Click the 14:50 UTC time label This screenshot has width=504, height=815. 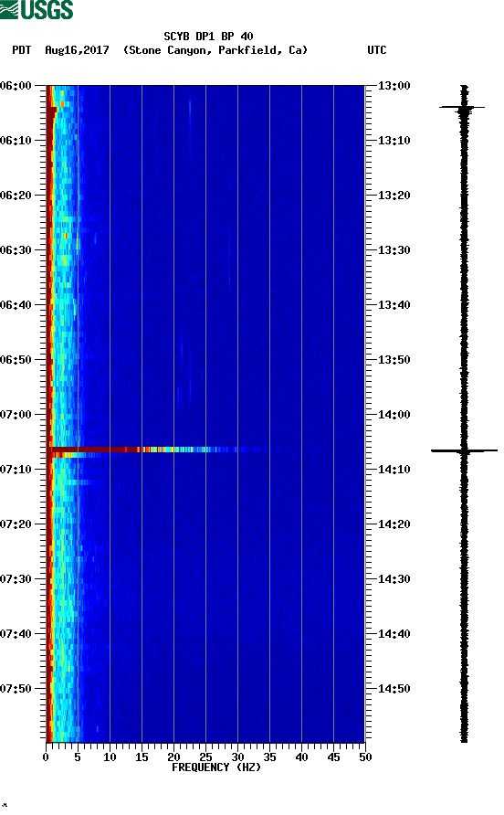[394, 689]
